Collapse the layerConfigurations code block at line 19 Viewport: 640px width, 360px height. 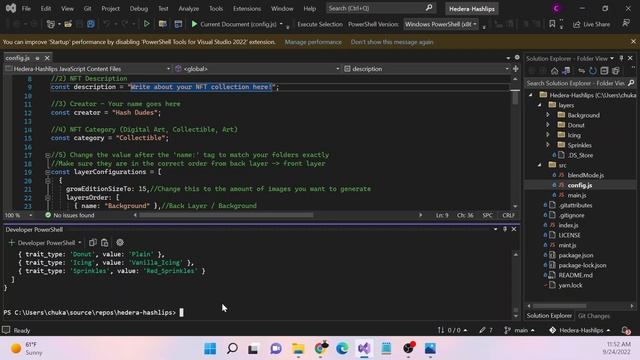[x=48, y=172]
